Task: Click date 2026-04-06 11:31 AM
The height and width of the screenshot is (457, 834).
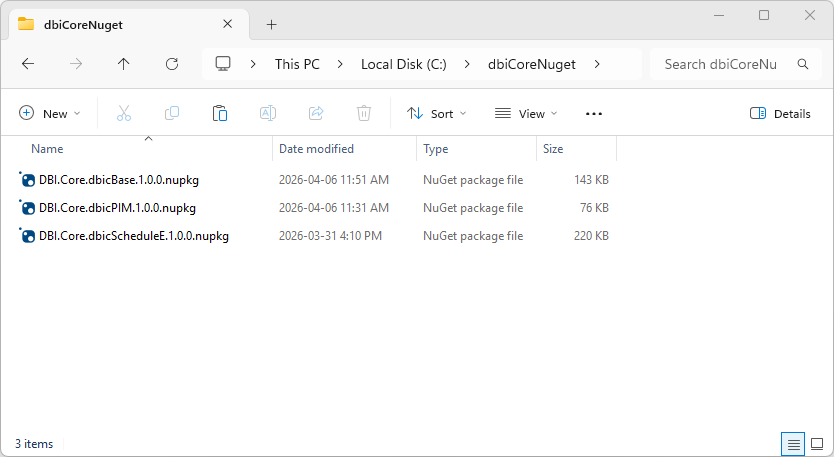Action: [x=333, y=208]
